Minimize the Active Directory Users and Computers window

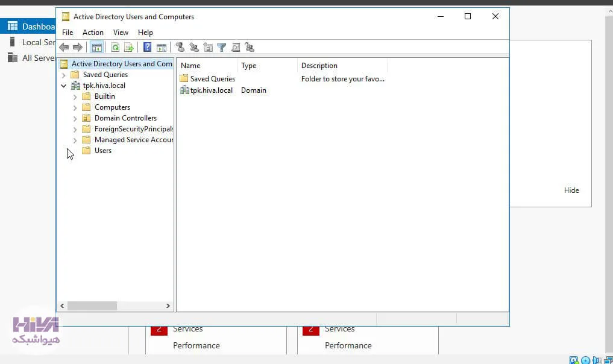[x=441, y=16]
